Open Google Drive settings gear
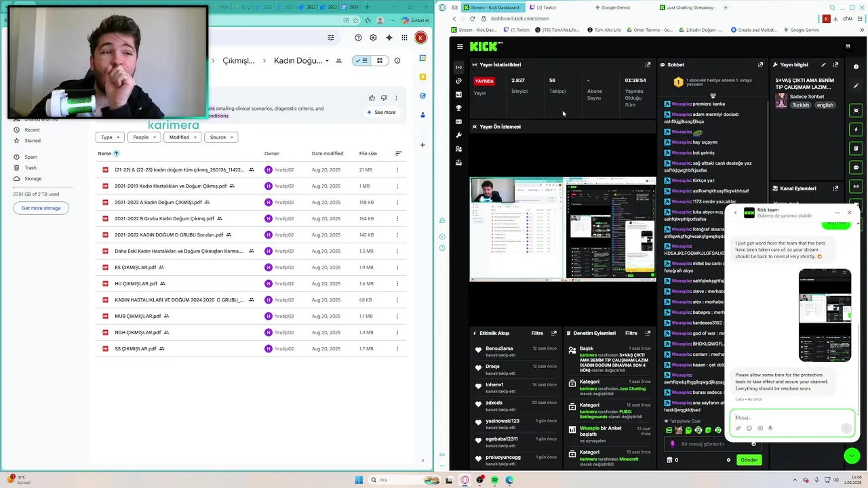868x488 pixels. 374,38
